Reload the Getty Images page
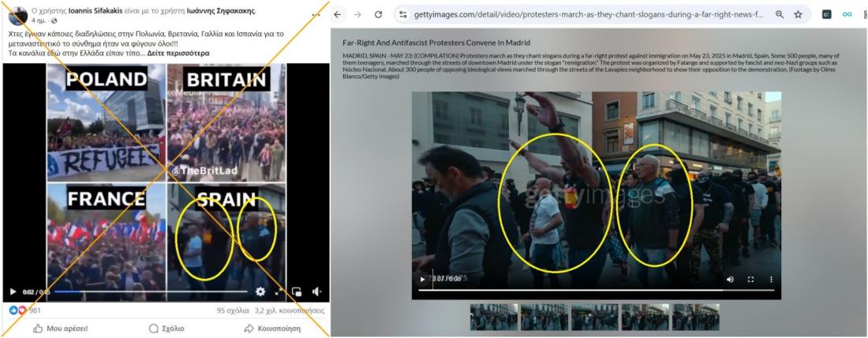This screenshot has width=868, height=338. click(378, 14)
